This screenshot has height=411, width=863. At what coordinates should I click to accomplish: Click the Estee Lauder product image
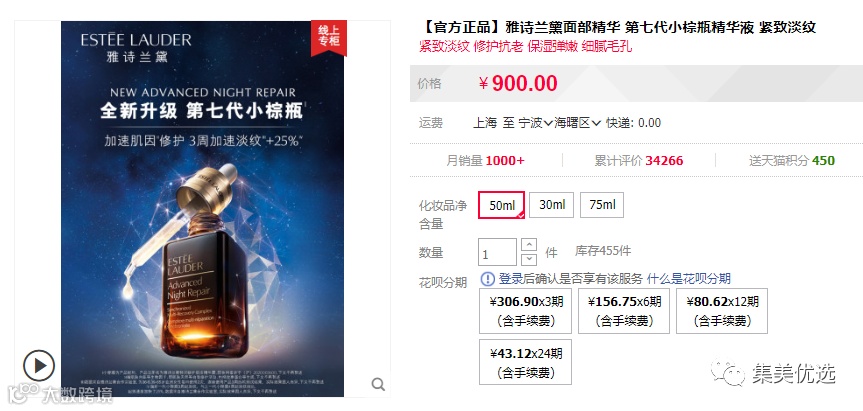pos(203,209)
